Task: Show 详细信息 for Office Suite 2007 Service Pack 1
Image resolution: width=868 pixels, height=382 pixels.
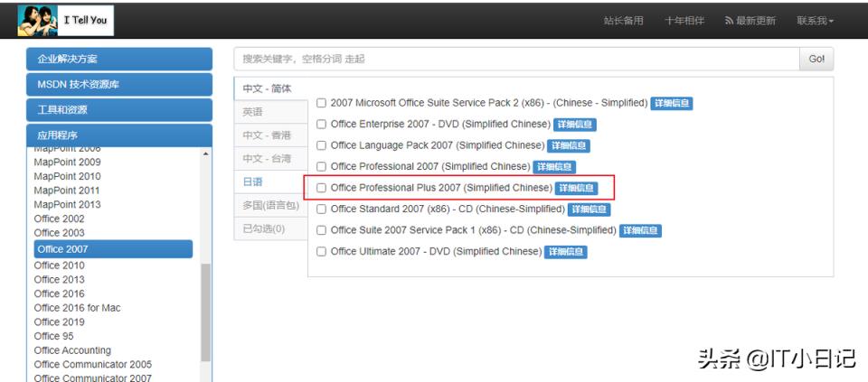Action: 640,230
